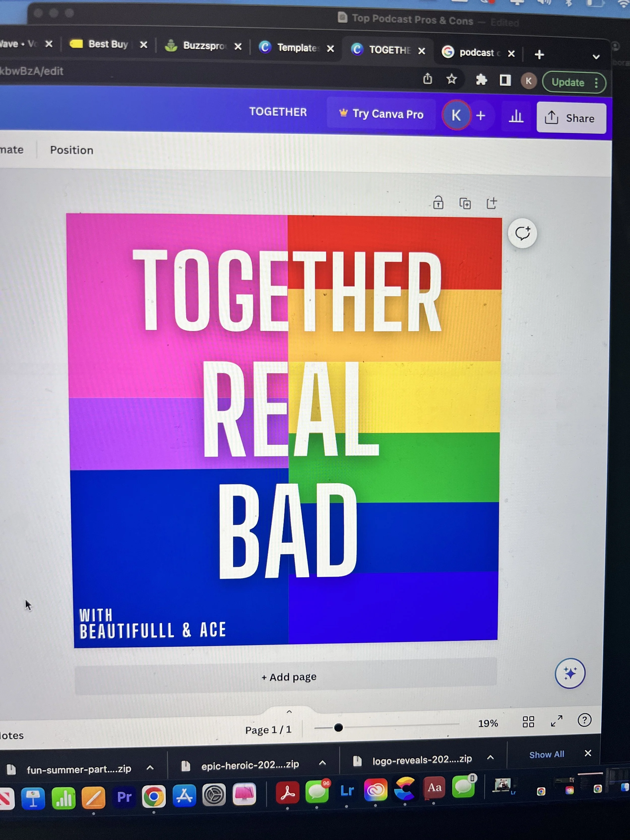Click the add page icon above canvas
This screenshot has width=630, height=840.
492,203
